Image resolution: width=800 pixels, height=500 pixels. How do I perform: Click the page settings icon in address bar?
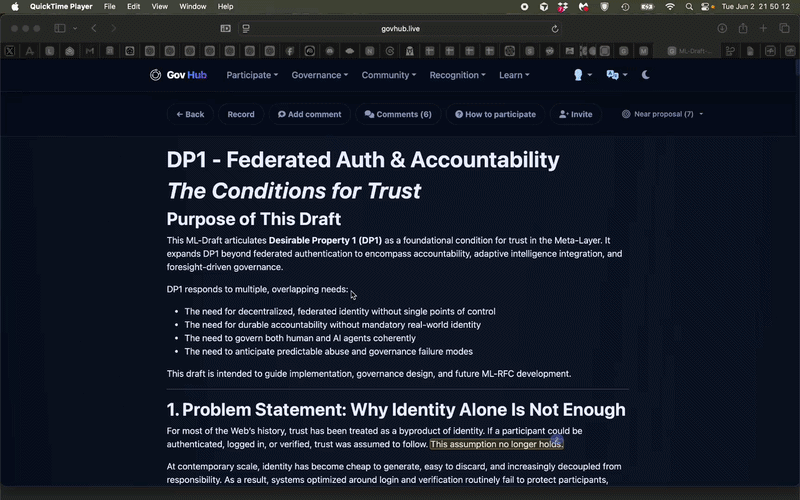click(x=246, y=29)
